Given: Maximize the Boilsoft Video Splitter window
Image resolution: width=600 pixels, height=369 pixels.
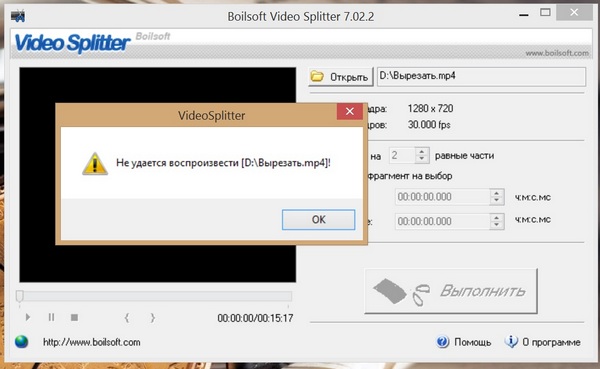Looking at the screenshot, I should point(545,13).
